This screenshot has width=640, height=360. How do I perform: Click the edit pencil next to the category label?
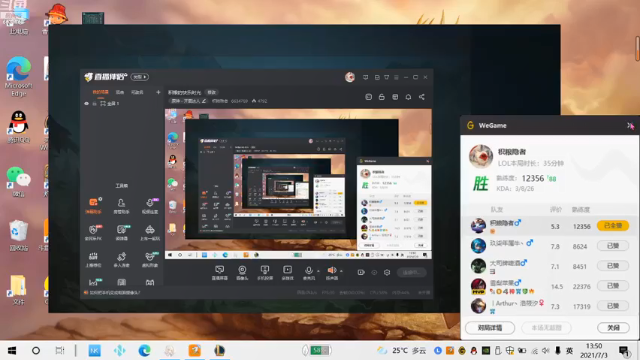[204, 101]
